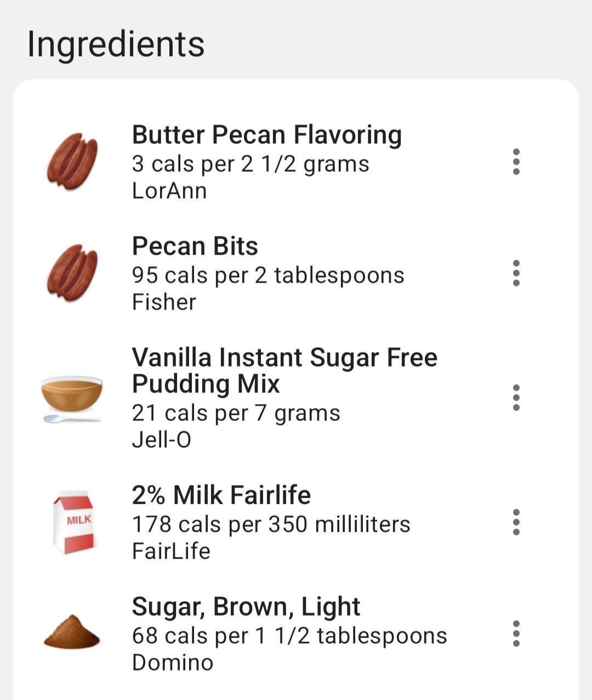The width and height of the screenshot is (592, 700).
Task: Tap the Domino brand label
Action: pos(173,662)
